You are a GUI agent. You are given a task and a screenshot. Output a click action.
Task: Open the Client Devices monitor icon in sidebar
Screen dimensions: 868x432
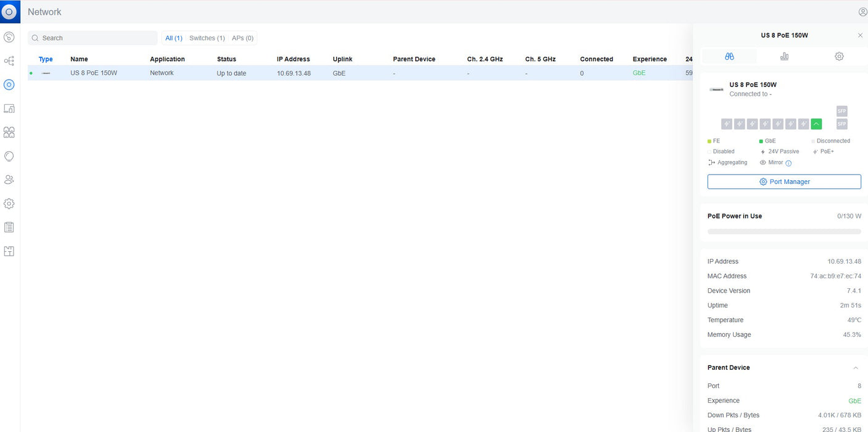coord(9,109)
